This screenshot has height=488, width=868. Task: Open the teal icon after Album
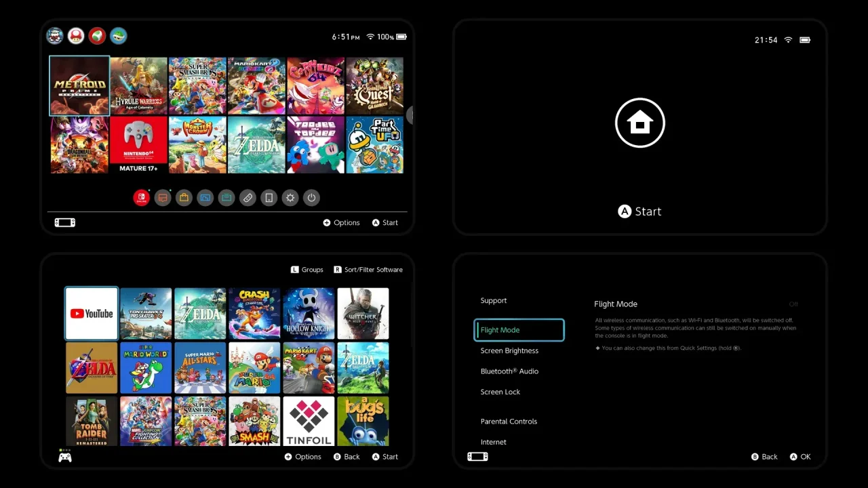point(226,198)
